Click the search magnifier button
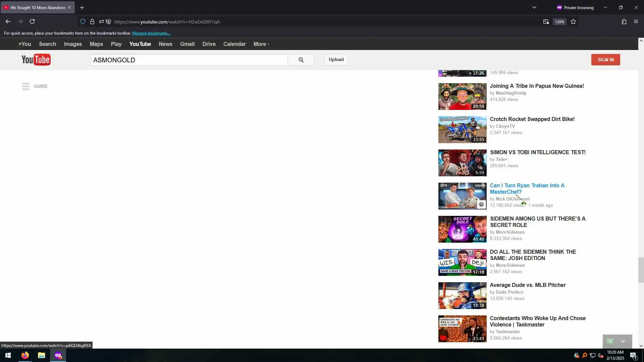The image size is (644, 362). [x=301, y=60]
